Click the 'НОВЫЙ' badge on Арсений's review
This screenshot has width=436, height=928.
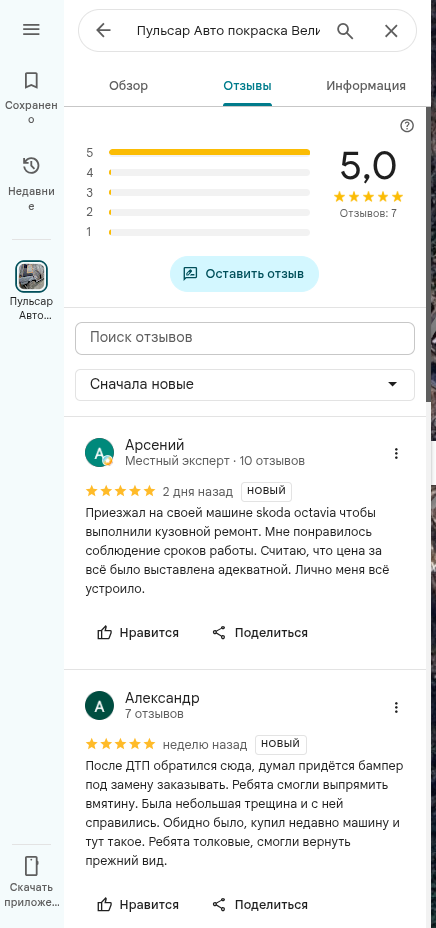click(266, 491)
